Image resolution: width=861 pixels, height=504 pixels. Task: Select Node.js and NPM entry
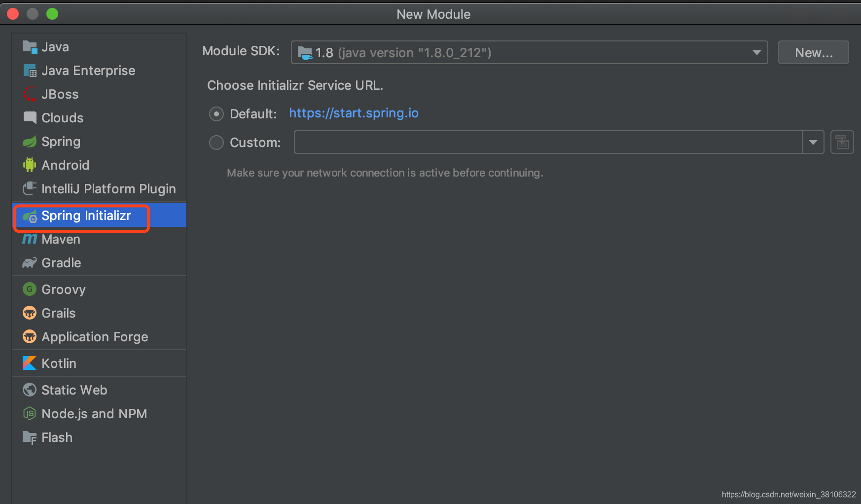click(99, 414)
